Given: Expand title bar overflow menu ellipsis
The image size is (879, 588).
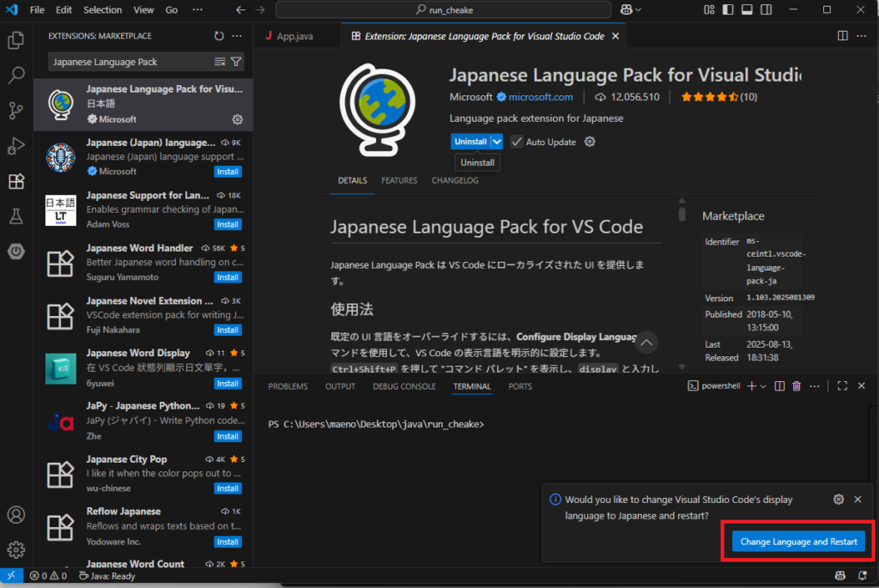Looking at the screenshot, I should 197,9.
